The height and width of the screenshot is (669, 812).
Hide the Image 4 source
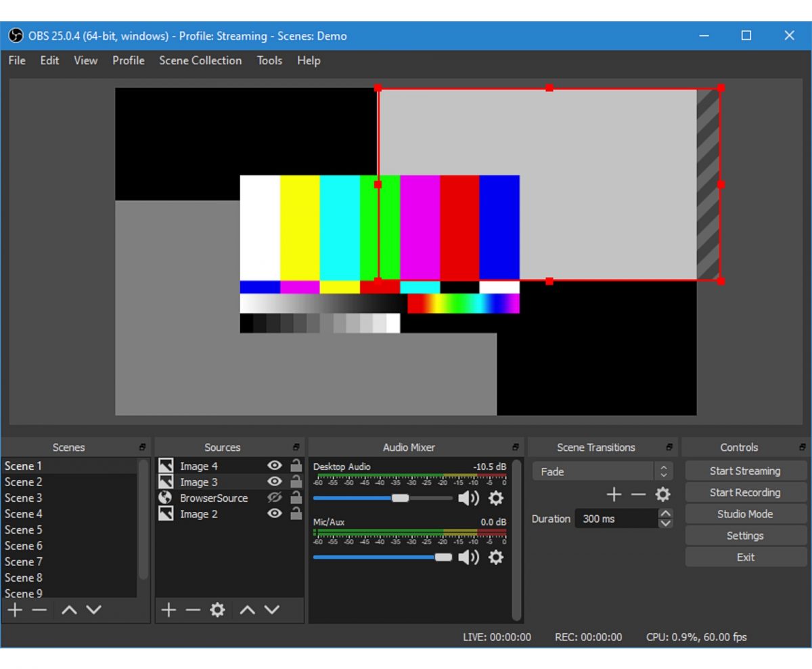tap(274, 465)
